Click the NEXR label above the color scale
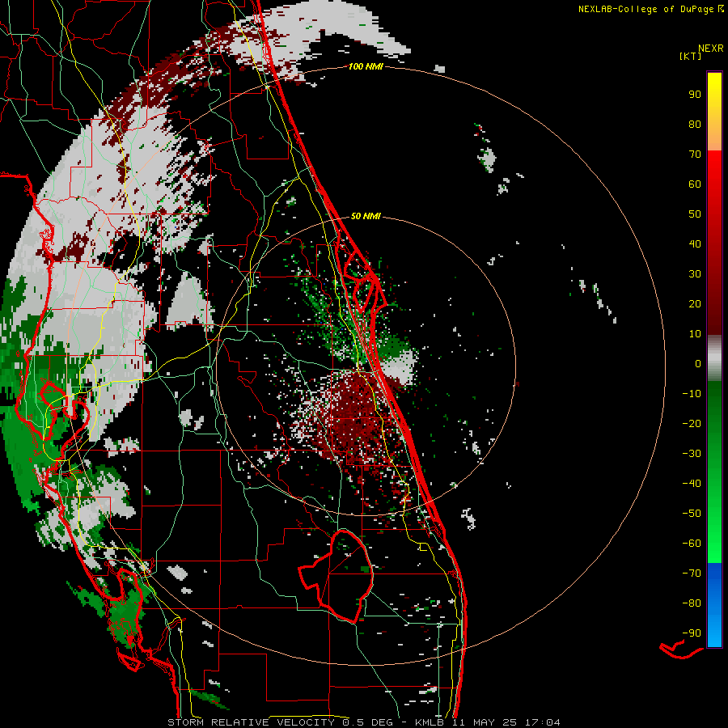The width and height of the screenshot is (728, 728). [x=710, y=49]
